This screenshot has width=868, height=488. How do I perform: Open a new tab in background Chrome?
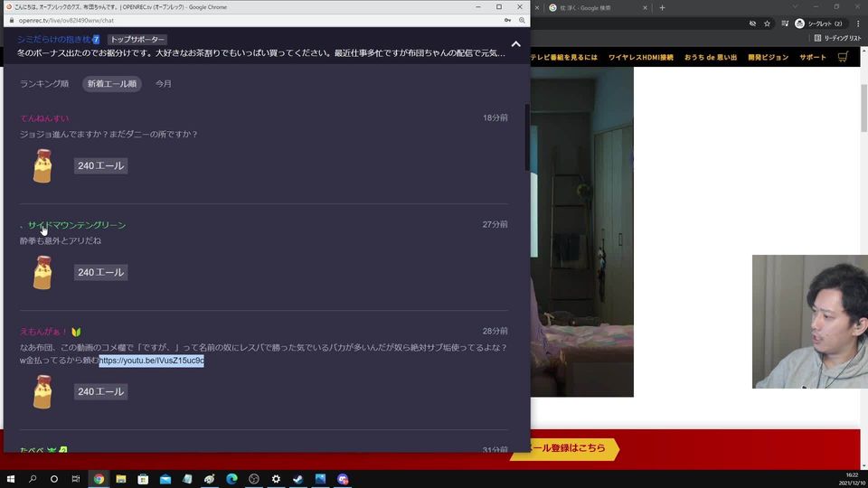pos(662,8)
